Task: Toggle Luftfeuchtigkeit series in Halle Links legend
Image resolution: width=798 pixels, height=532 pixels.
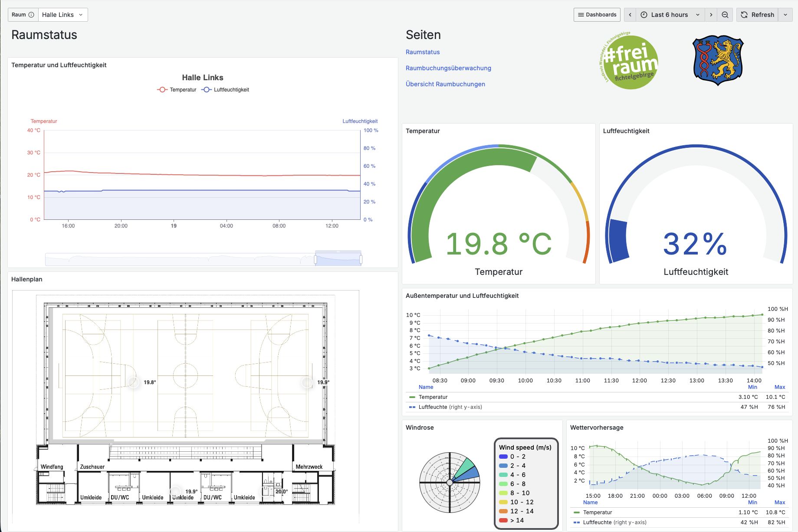Action: pos(225,90)
